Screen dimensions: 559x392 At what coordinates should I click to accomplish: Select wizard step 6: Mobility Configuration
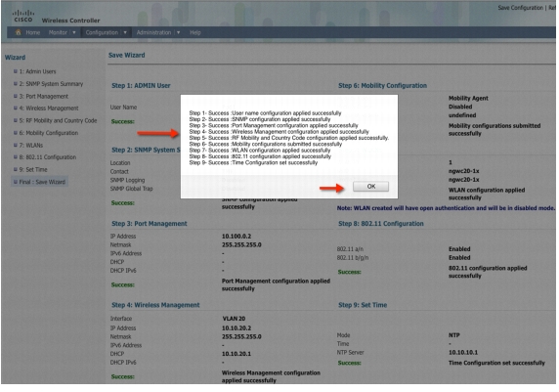click(49, 133)
